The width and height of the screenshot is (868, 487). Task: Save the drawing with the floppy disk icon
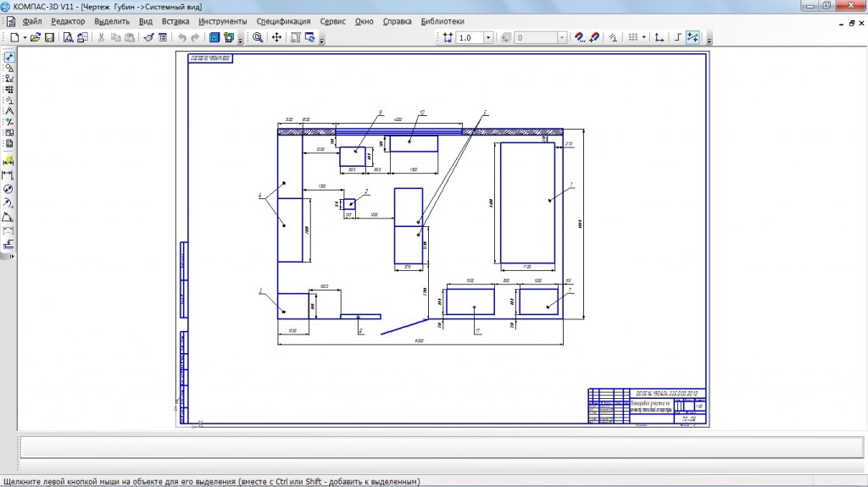pos(50,37)
